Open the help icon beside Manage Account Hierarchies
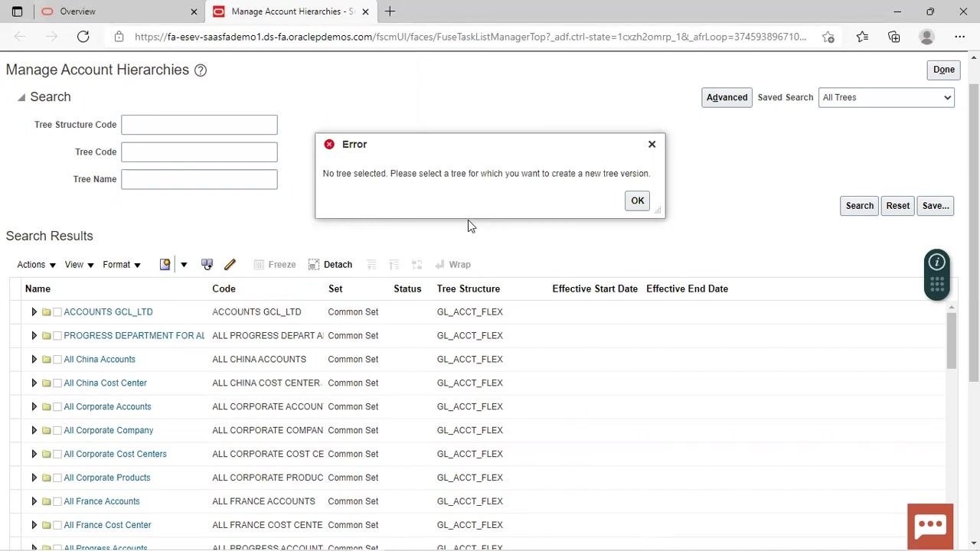The width and height of the screenshot is (980, 551). (201, 70)
